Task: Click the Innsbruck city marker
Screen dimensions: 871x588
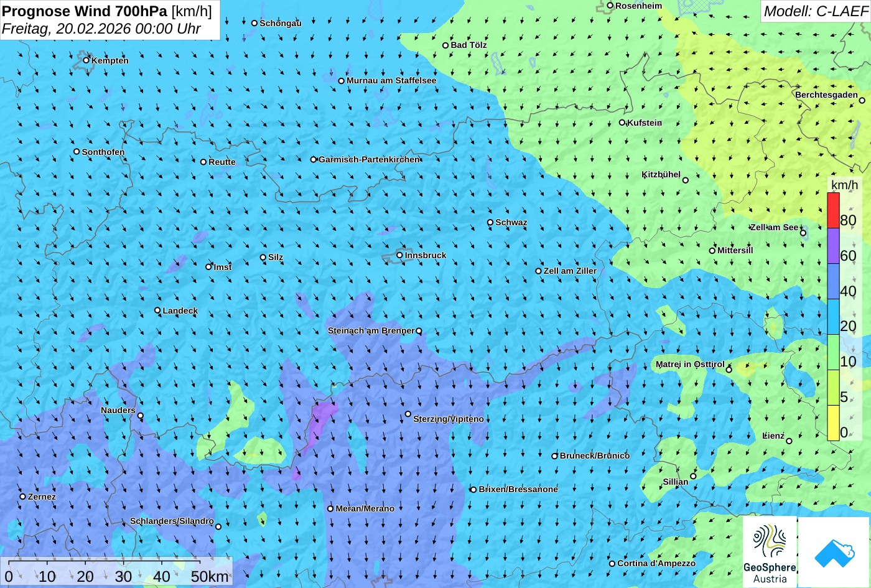Action: click(399, 255)
